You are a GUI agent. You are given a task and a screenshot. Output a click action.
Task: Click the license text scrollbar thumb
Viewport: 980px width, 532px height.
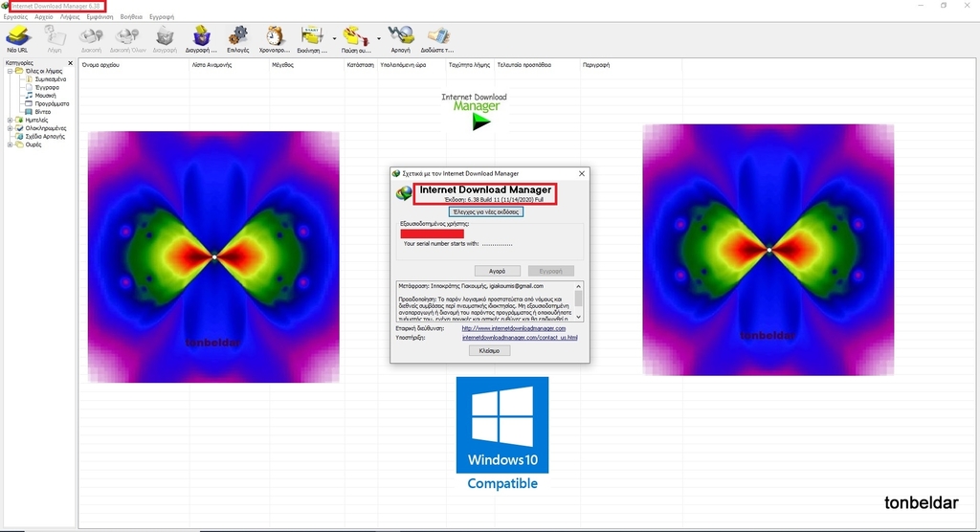point(578,299)
